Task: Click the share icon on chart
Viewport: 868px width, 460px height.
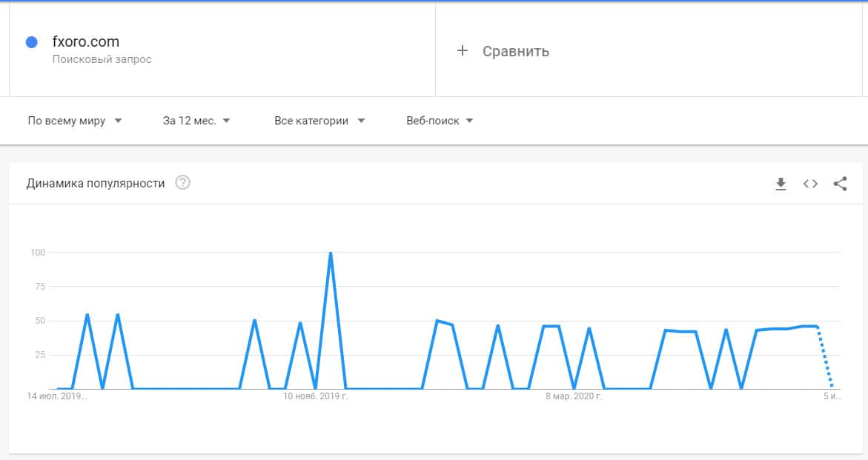Action: coord(840,184)
